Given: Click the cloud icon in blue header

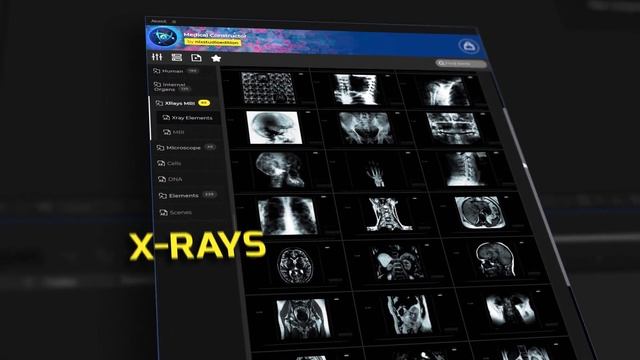Looking at the screenshot, I should [469, 46].
